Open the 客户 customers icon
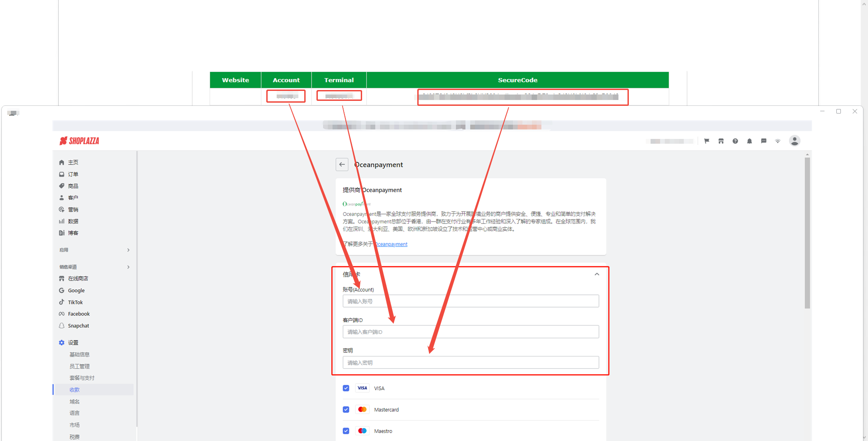This screenshot has height=441, width=868. (x=61, y=198)
